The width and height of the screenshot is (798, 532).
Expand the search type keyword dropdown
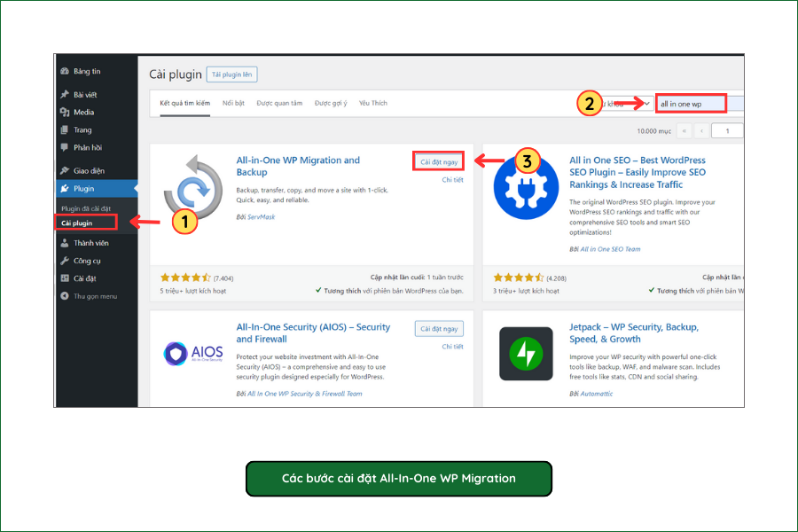point(627,104)
